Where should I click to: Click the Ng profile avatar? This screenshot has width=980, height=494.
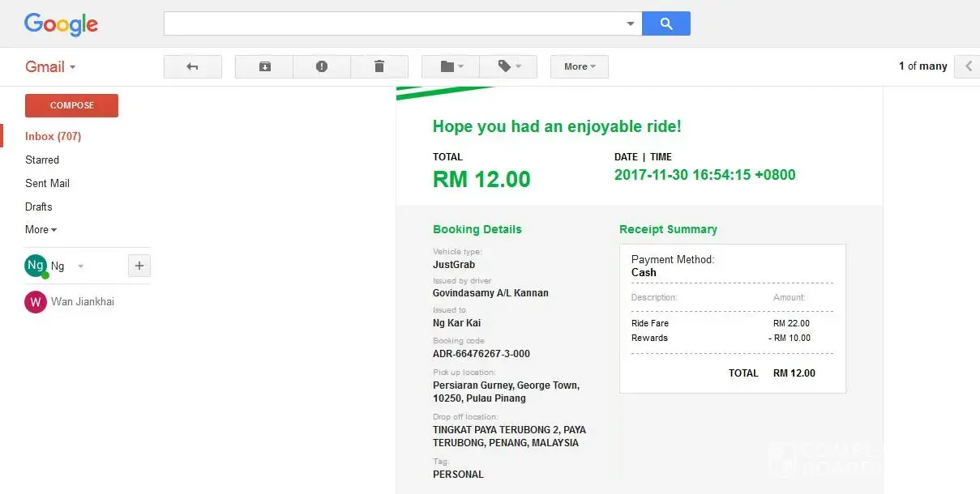click(x=35, y=266)
